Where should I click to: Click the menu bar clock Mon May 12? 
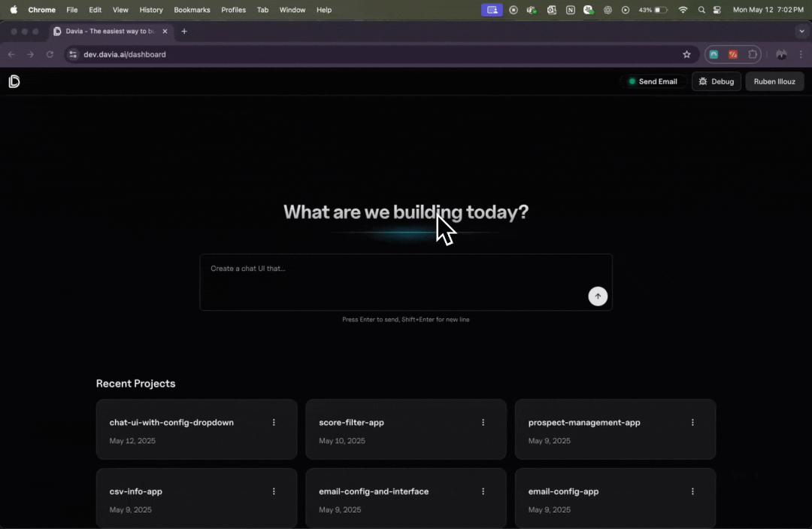click(x=768, y=10)
